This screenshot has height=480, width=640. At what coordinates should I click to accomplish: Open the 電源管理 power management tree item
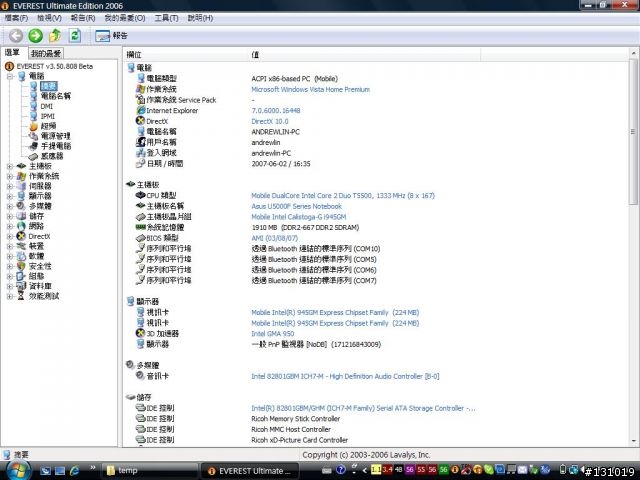click(56, 136)
